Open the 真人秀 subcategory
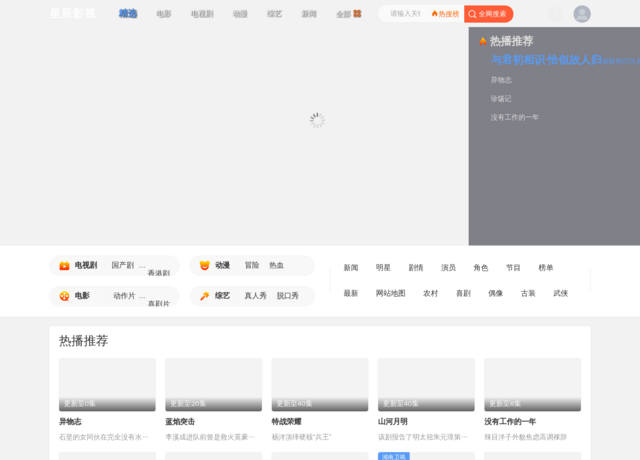 (x=255, y=296)
